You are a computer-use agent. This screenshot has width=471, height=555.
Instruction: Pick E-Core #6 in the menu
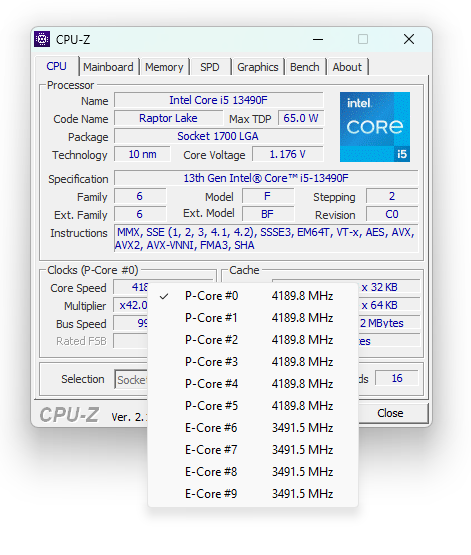[x=253, y=428]
